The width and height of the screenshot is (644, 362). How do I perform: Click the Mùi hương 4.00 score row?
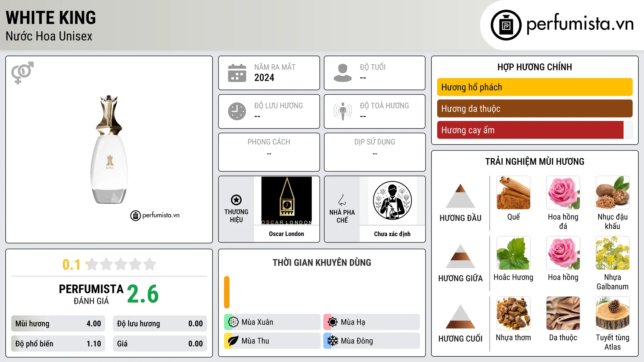(x=58, y=324)
